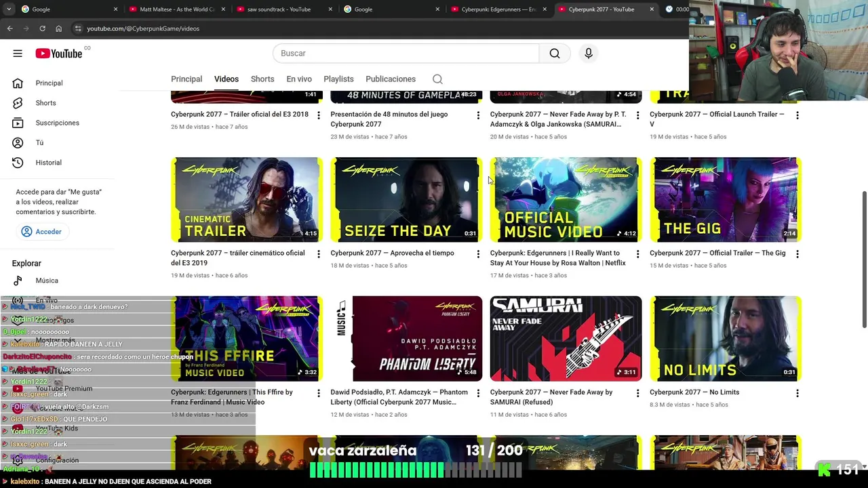Play The Gig thumbnail
The height and width of the screenshot is (488, 868).
pos(726,200)
